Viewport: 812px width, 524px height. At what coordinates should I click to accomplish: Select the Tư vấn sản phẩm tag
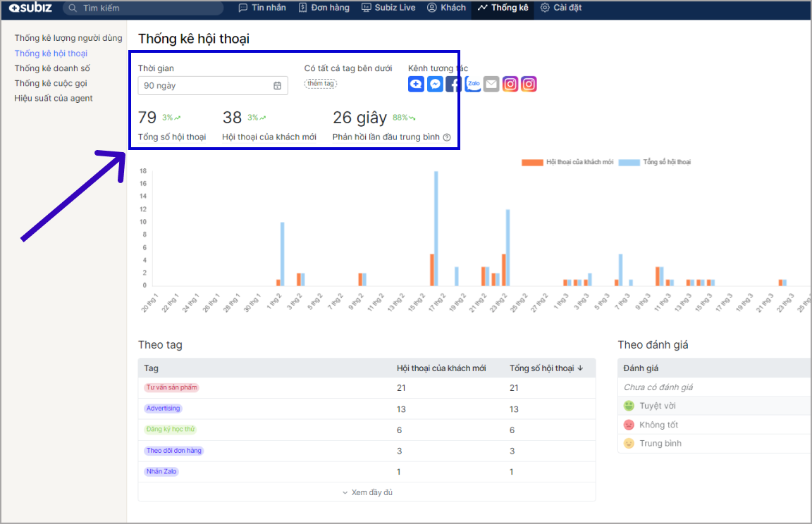pos(171,387)
